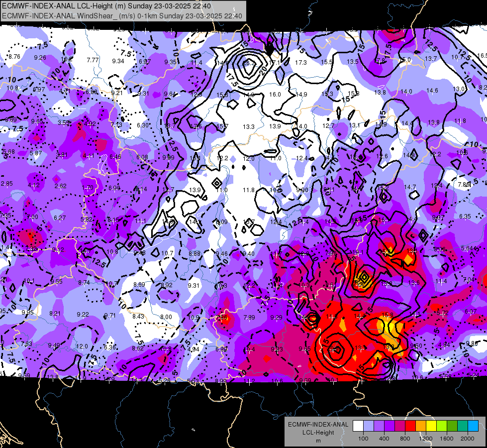Image resolution: width=487 pixels, height=448 pixels.
Task: Click the wind shear value 15.5
Action: [327, 62]
